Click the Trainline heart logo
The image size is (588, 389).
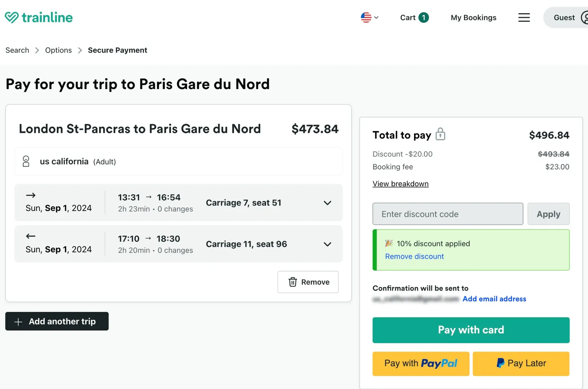coord(12,18)
